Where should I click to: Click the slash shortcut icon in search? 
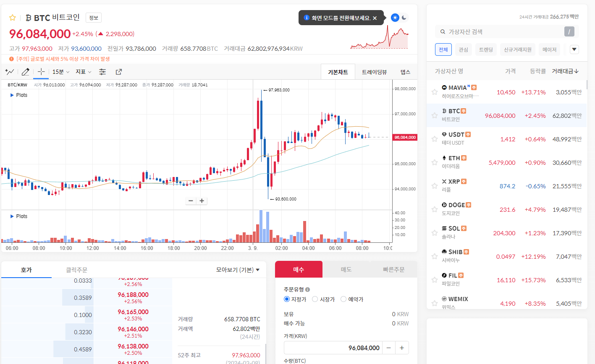click(569, 31)
